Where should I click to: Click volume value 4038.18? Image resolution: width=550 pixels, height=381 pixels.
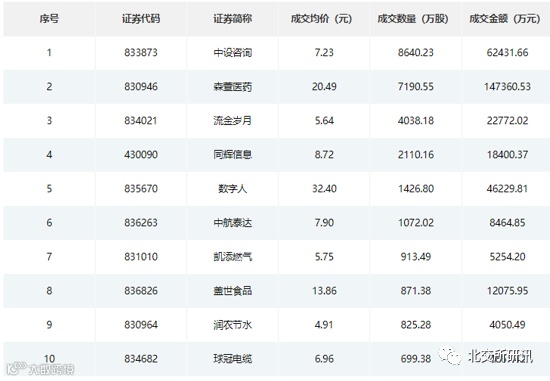pos(416,121)
